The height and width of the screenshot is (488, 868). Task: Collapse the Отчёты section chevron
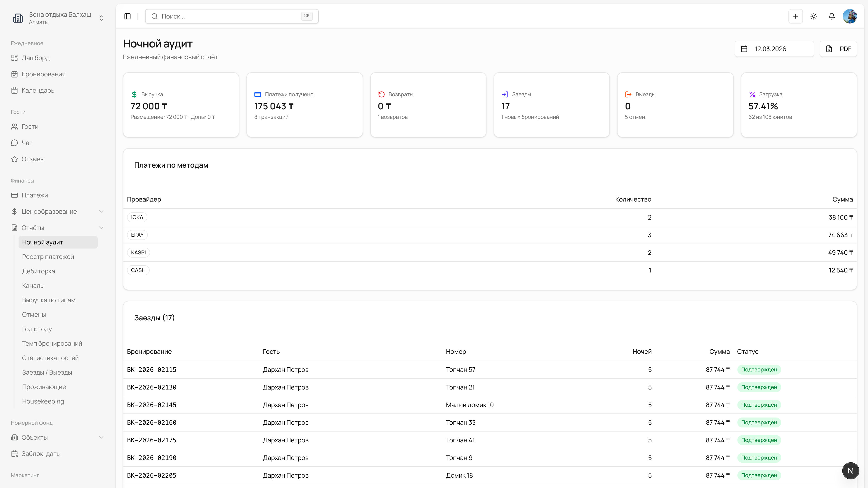(101, 228)
